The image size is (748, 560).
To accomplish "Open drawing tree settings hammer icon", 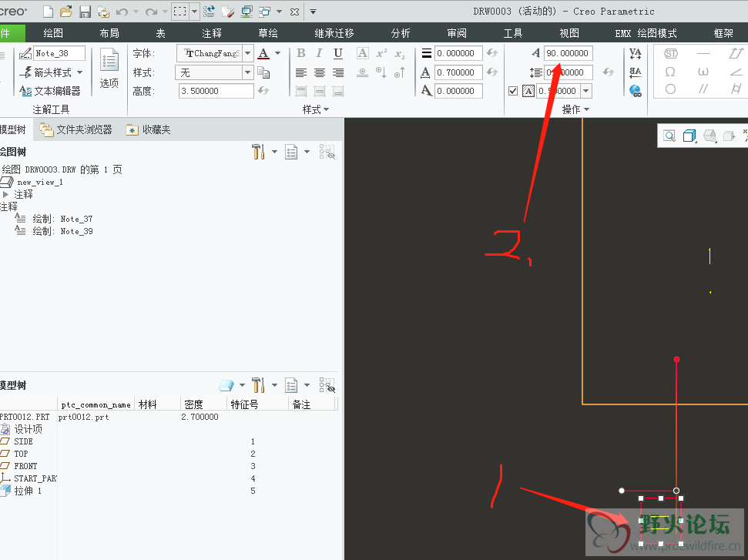I will 258,152.
